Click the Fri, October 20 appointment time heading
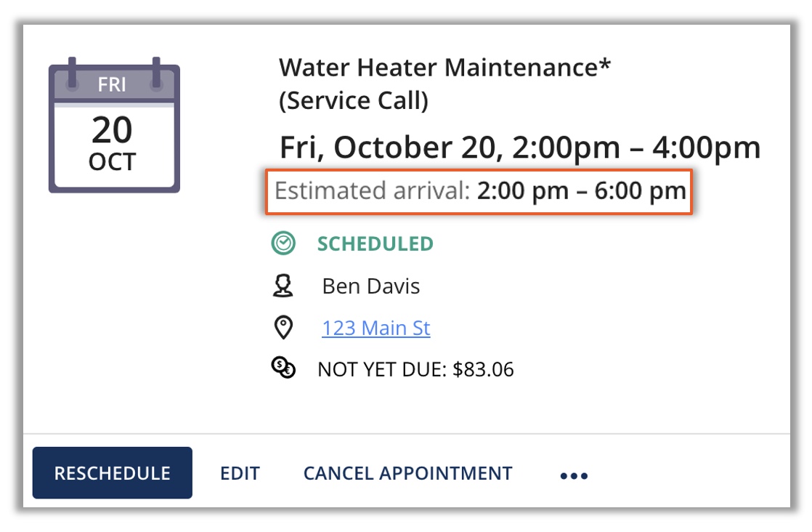The width and height of the screenshot is (812, 532). 519,148
